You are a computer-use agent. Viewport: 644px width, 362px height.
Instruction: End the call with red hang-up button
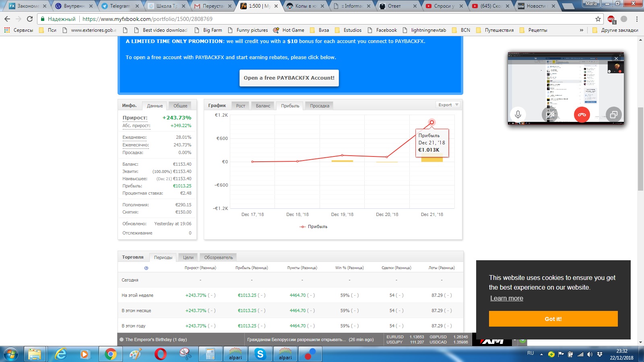coord(582,115)
